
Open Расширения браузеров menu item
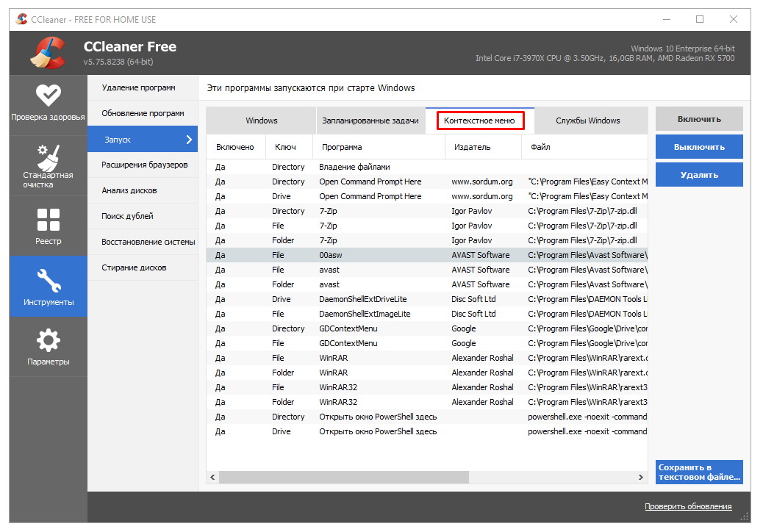coord(143,165)
